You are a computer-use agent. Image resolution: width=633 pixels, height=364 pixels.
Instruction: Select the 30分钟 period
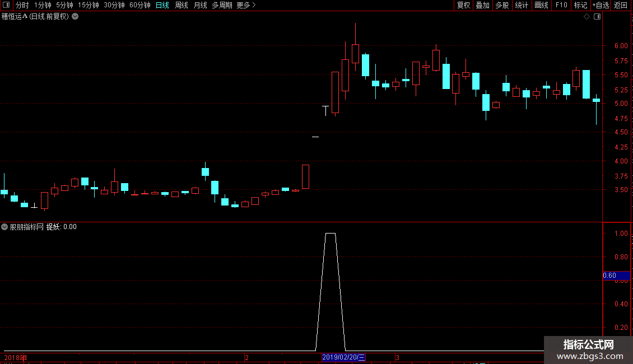[x=114, y=5]
